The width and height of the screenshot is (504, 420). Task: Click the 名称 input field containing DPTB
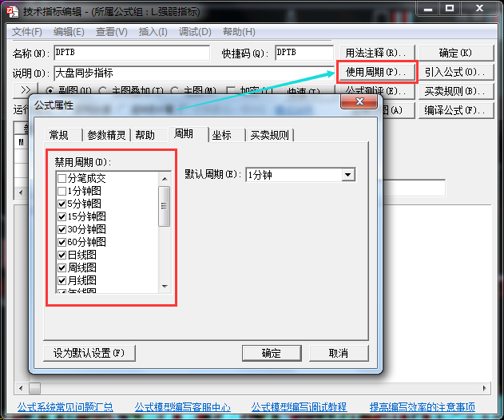pos(132,53)
